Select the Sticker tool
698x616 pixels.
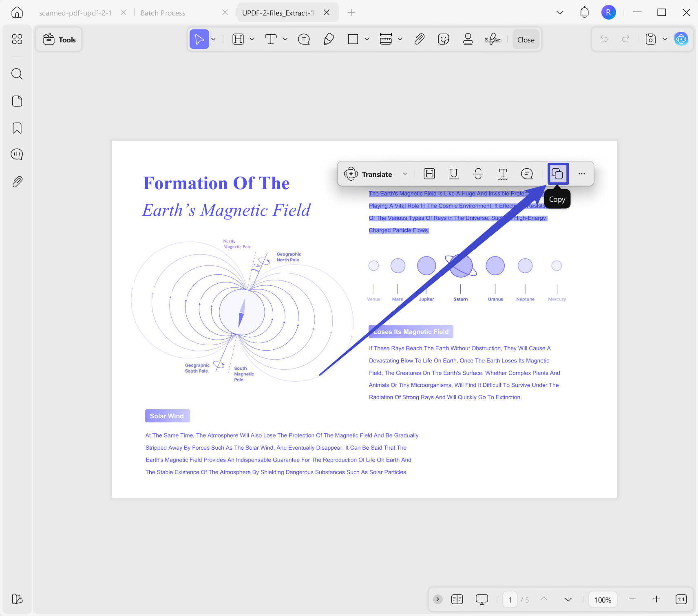click(x=444, y=40)
